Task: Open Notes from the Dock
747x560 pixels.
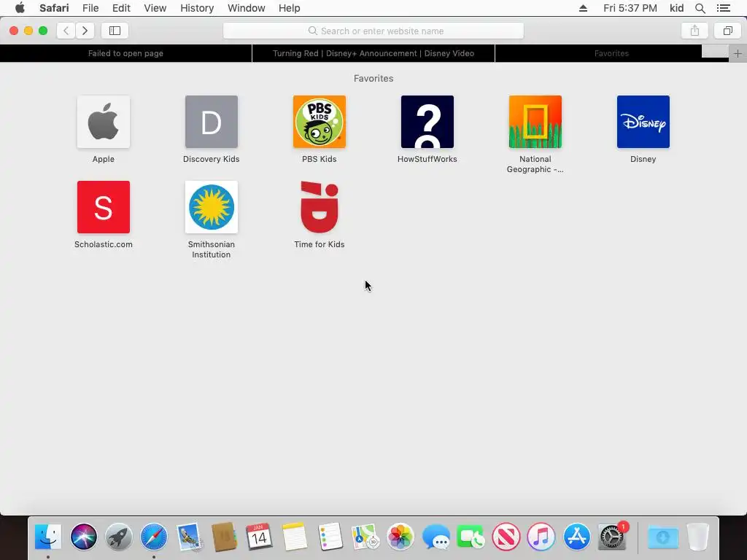Action: (x=295, y=537)
